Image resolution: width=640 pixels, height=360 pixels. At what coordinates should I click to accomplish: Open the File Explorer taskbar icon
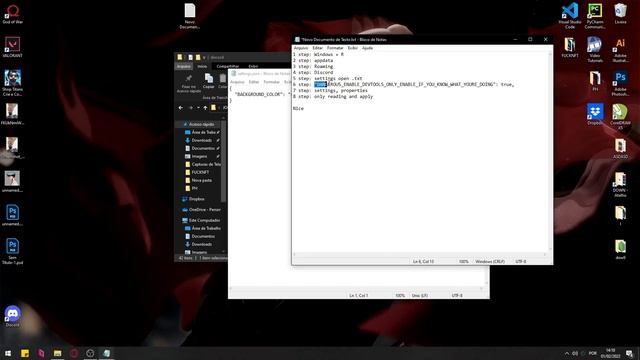click(58, 353)
